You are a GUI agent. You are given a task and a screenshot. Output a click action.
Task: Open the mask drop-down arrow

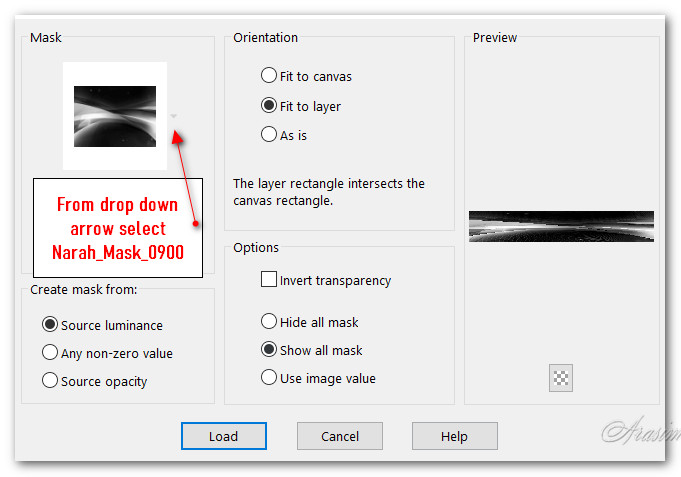pyautogui.click(x=174, y=116)
